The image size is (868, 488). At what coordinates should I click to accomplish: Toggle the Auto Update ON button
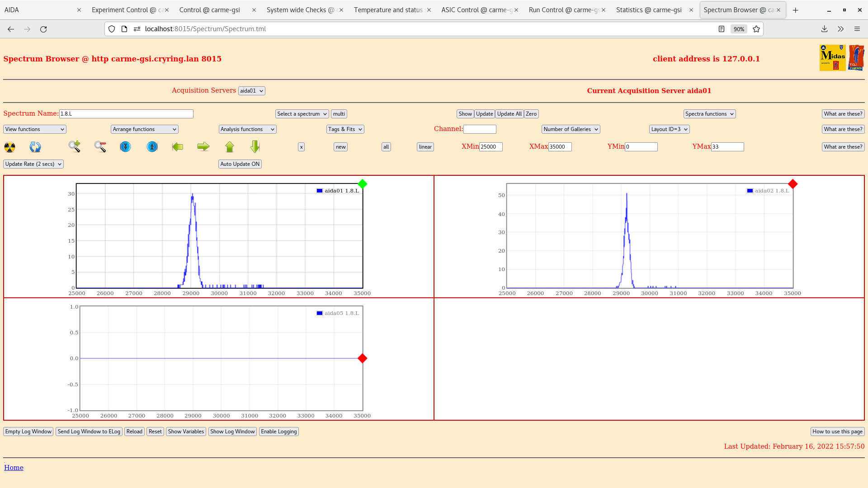click(240, 164)
